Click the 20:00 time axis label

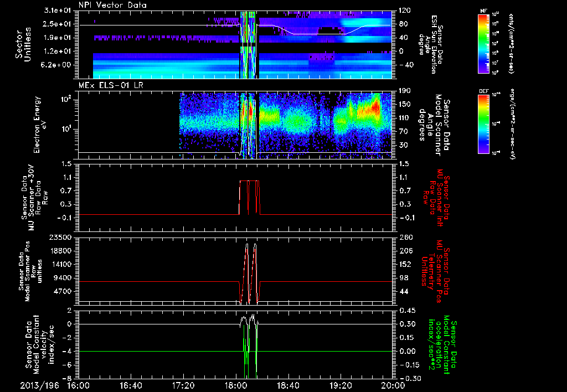[x=392, y=385]
